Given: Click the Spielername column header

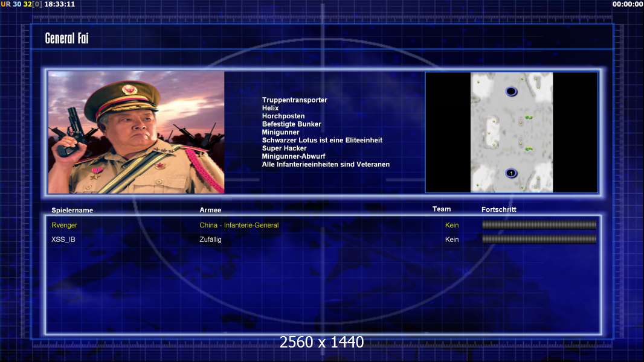Looking at the screenshot, I should pyautogui.click(x=72, y=210).
